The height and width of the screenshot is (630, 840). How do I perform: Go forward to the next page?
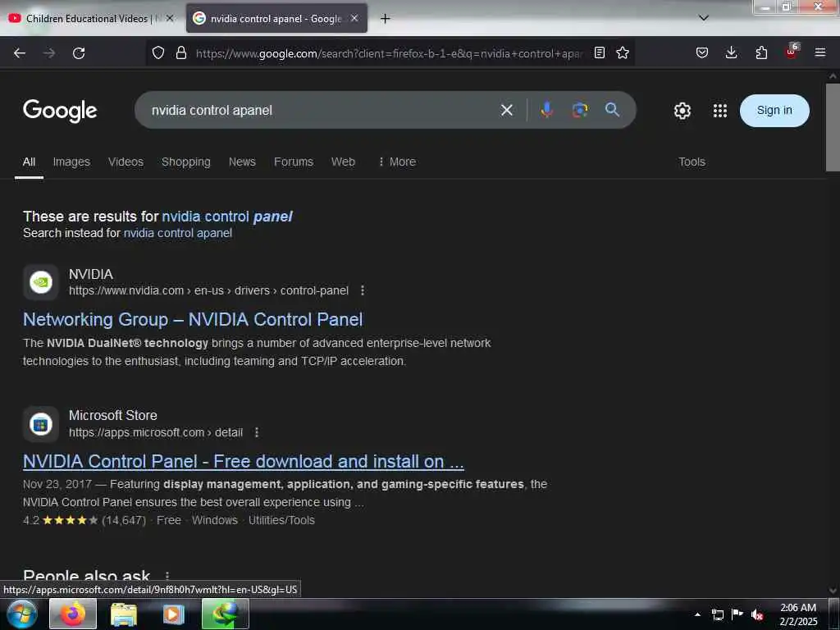[49, 53]
